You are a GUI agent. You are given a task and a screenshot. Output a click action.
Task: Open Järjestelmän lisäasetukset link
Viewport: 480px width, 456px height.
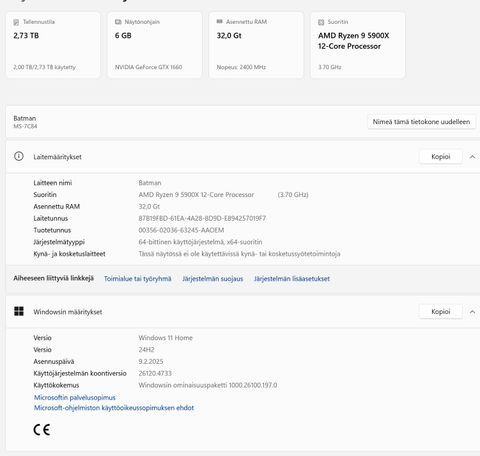292,279
